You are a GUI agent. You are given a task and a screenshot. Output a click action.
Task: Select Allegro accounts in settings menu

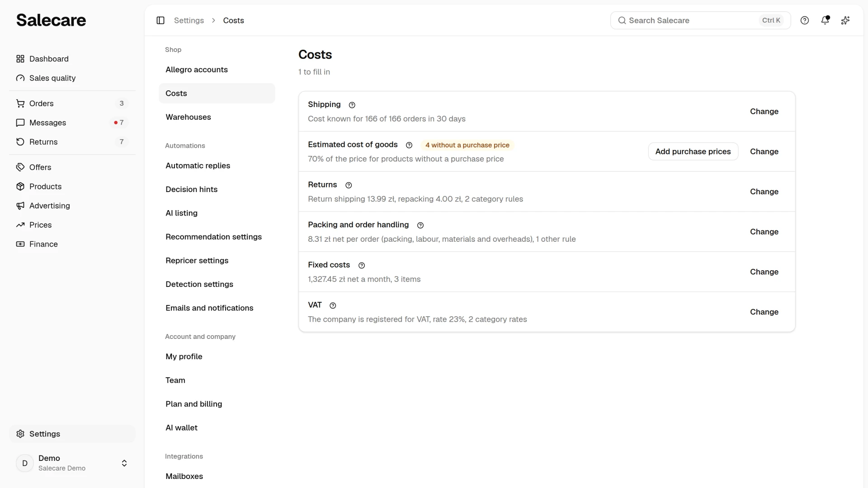[217, 70]
